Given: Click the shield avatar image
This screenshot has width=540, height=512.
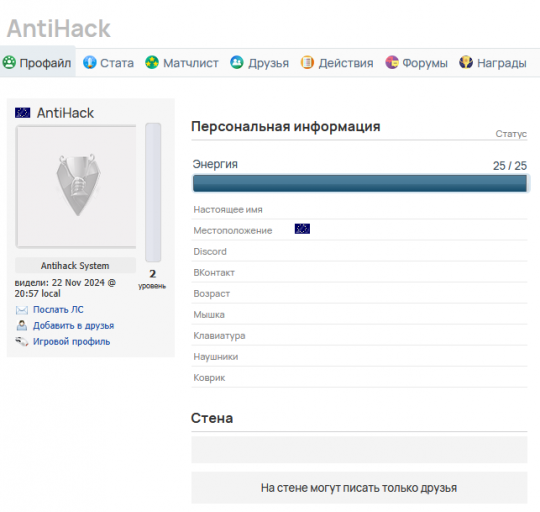Looking at the screenshot, I should coord(76,186).
